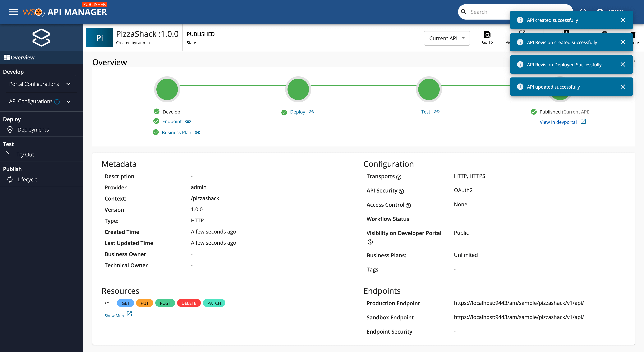Open the Current API dropdown
This screenshot has height=352, width=644.
click(447, 38)
